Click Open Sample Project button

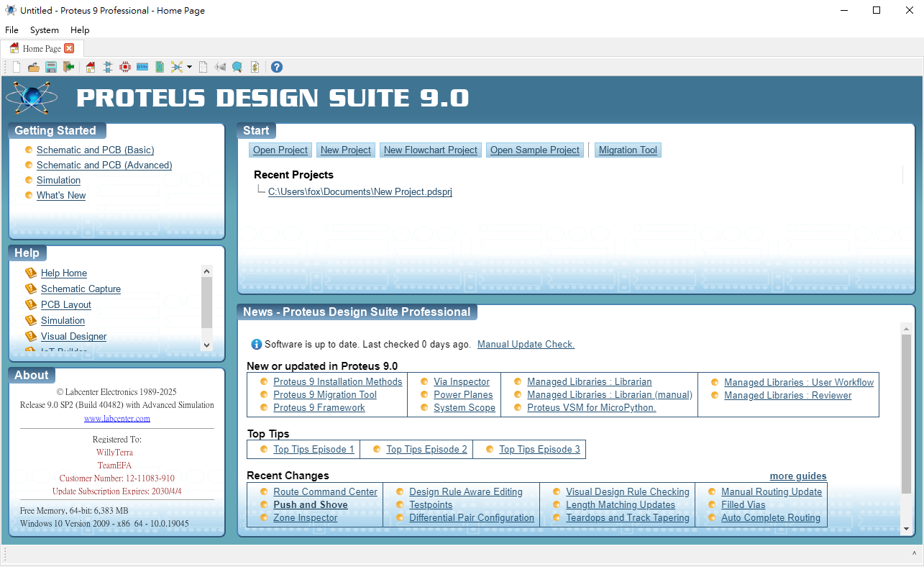[x=535, y=150]
